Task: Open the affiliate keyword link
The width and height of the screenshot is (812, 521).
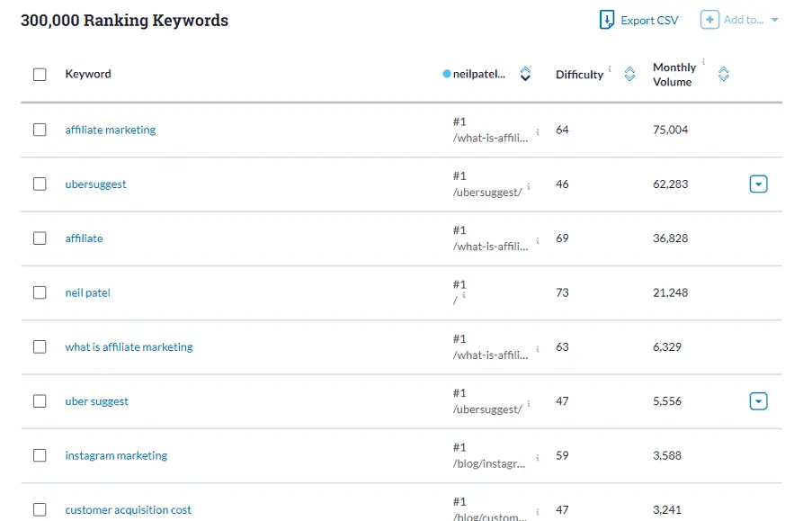Action: 84,238
